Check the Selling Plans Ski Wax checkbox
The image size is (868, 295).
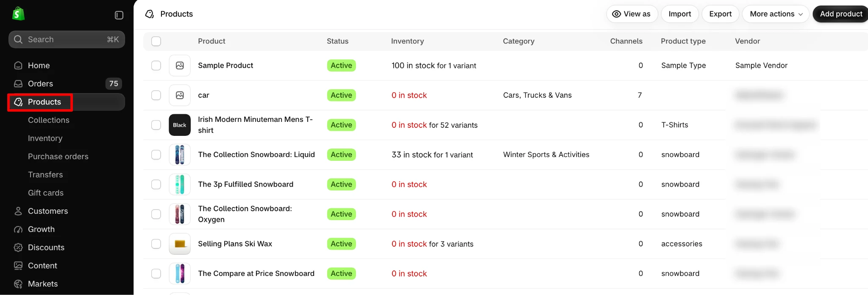(x=156, y=244)
